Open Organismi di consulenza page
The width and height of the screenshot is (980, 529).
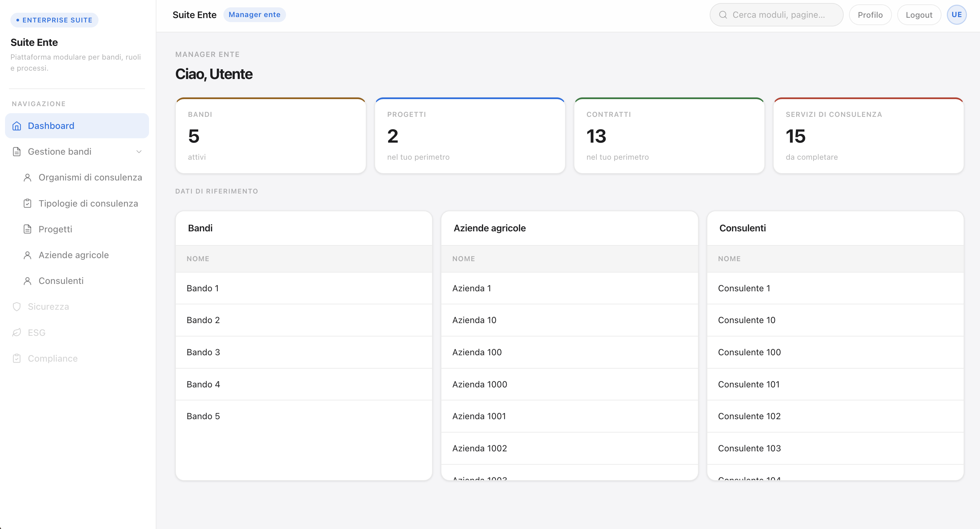[82, 177]
